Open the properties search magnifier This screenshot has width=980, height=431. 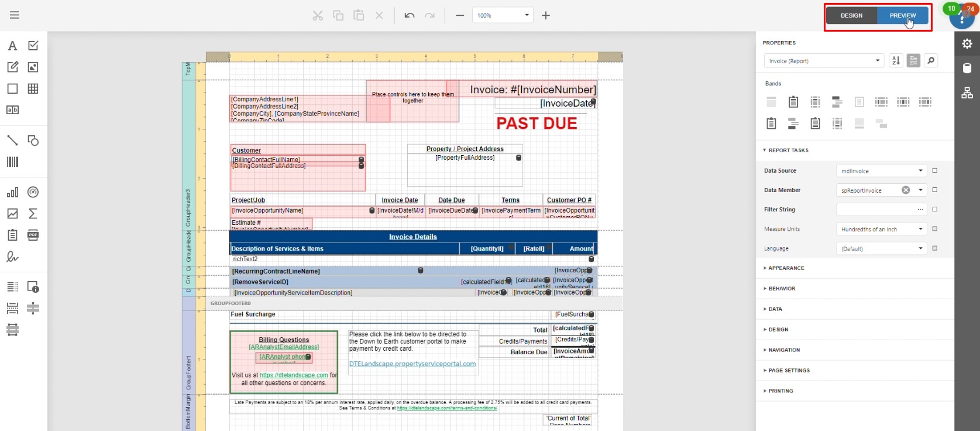click(x=931, y=60)
